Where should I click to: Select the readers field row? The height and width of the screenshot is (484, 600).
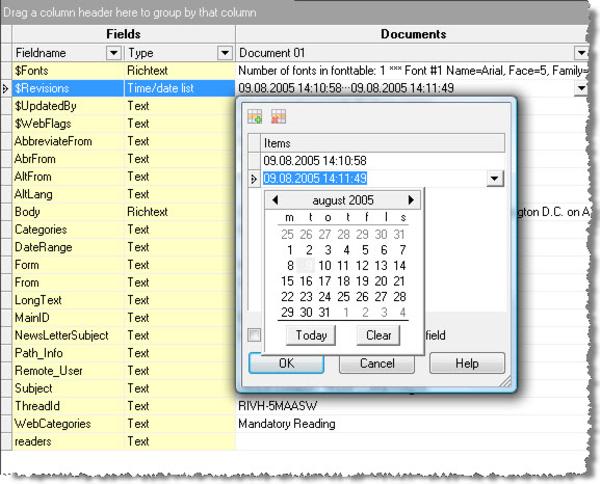coord(67,441)
